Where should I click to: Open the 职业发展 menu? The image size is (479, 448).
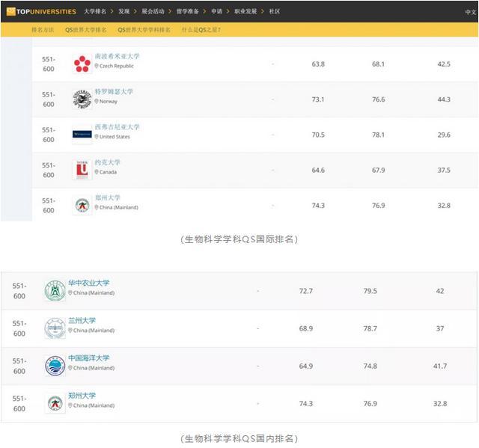245,11
